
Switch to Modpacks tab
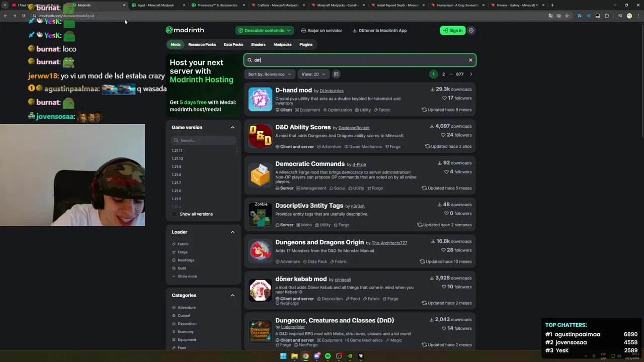click(x=282, y=44)
